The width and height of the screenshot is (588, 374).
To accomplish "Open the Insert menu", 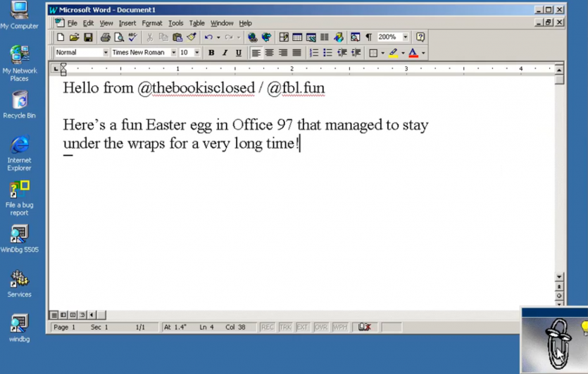I will tap(127, 23).
